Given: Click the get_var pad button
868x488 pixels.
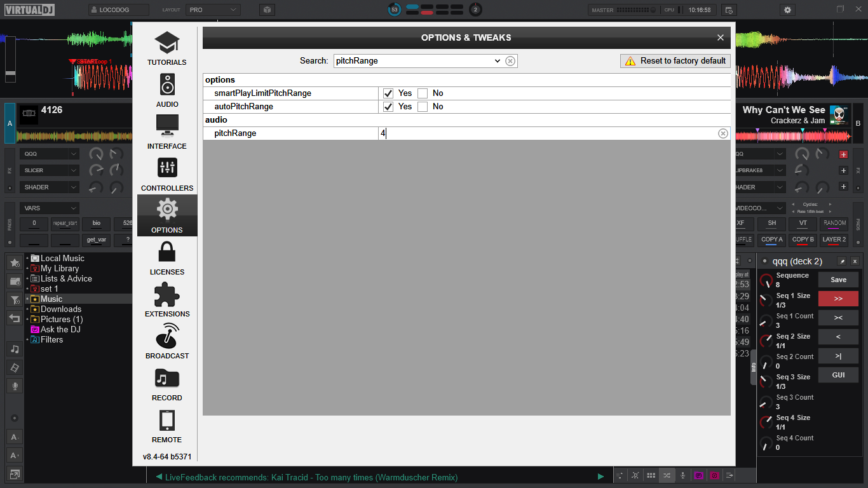Looking at the screenshot, I should coord(97,240).
